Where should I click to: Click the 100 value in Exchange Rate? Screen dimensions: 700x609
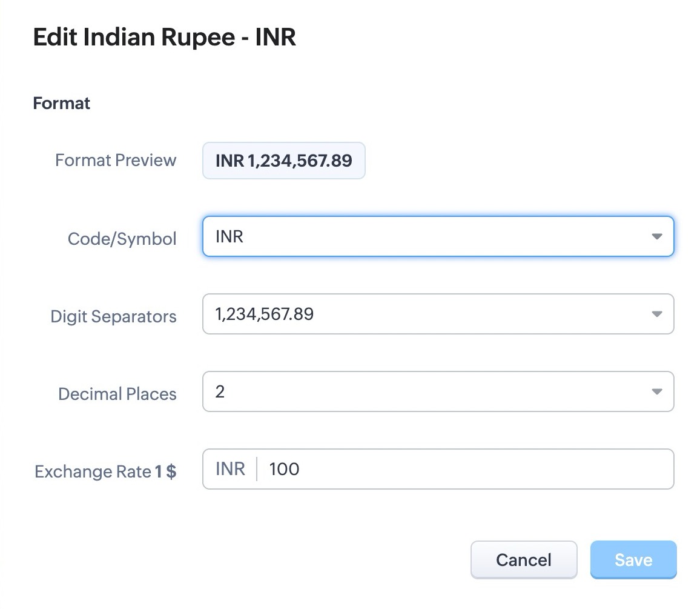coord(284,469)
